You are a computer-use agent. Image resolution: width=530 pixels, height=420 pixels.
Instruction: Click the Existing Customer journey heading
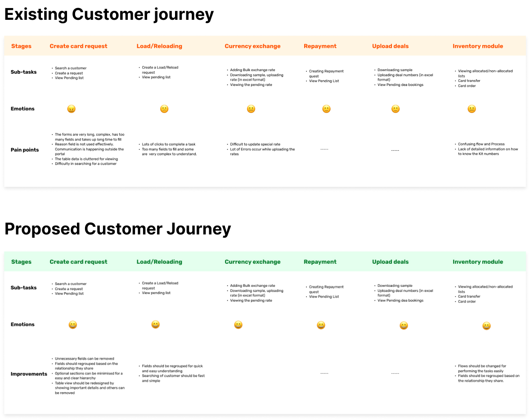[x=109, y=14]
